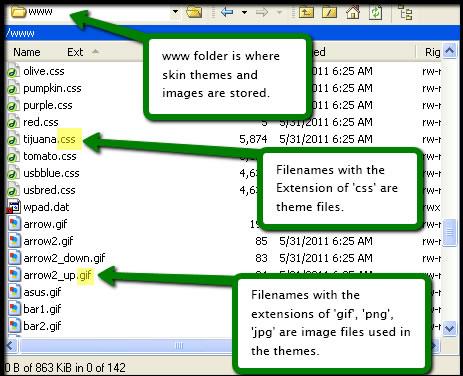Go to Root Directory icon
Viewport: 463px width, 376px height.
(x=330, y=13)
